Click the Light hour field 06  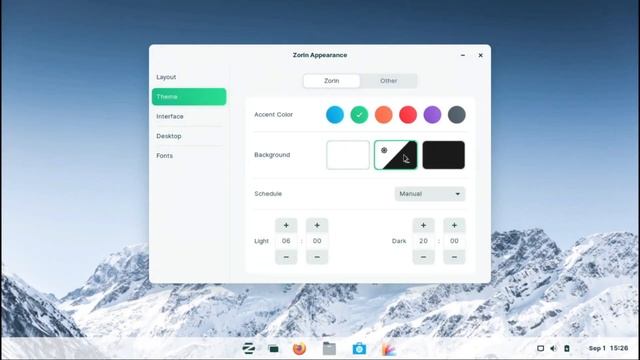286,241
